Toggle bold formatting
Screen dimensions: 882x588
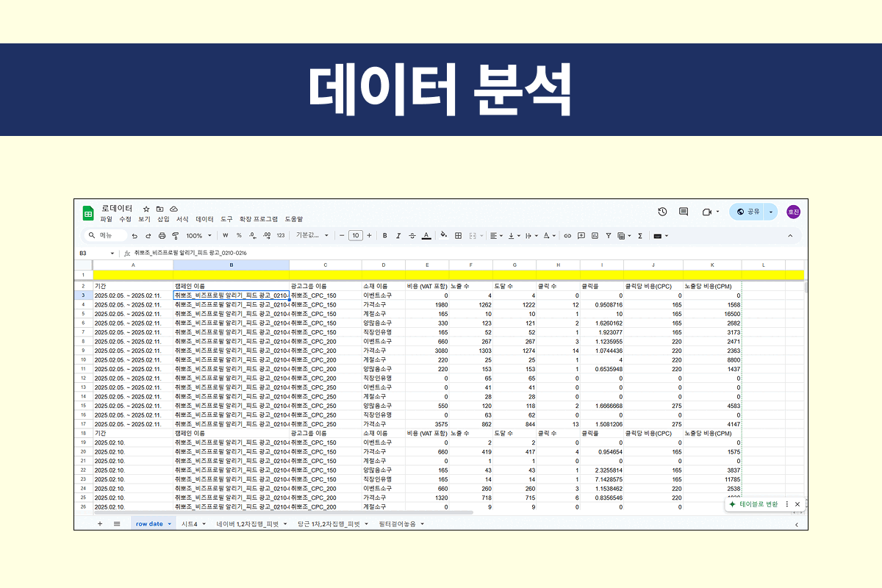pyautogui.click(x=384, y=236)
